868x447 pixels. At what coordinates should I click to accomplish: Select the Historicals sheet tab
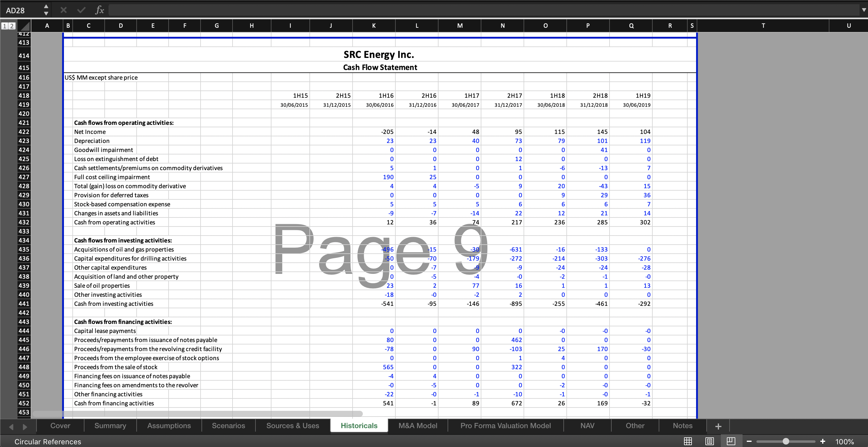[359, 425]
